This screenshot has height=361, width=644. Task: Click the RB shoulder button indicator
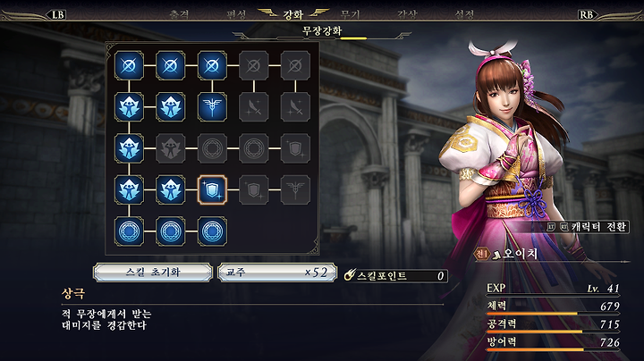(586, 15)
